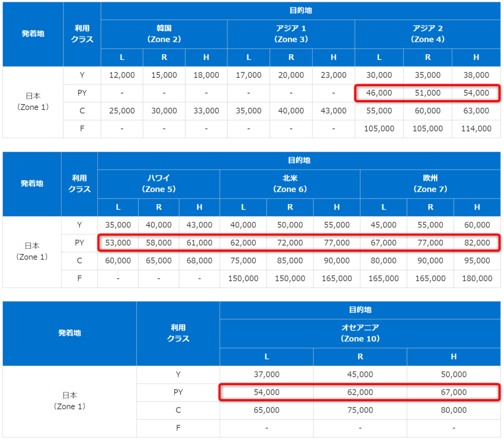Click the オセアニア (Zone 10) header
The image size is (504, 441).
click(x=360, y=333)
